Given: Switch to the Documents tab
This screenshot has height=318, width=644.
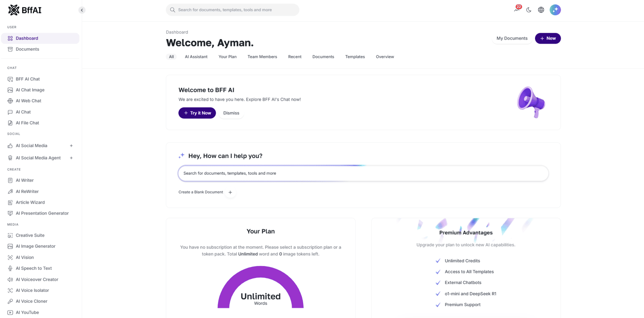Looking at the screenshot, I should tap(323, 57).
